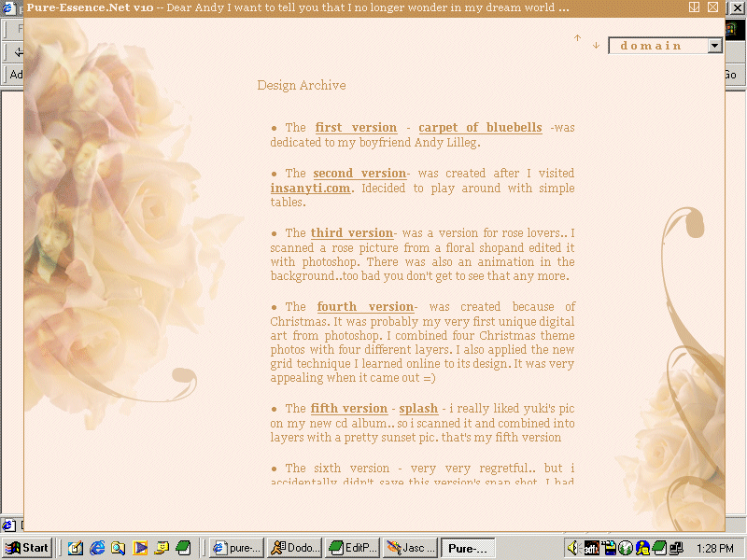Open Windows Media Player quick launch icon

(x=140, y=548)
